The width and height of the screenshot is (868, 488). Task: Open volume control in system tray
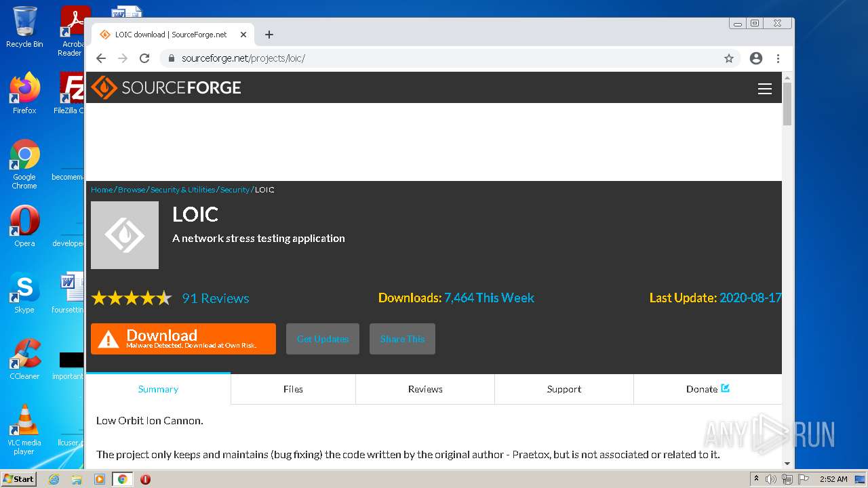[x=771, y=479]
